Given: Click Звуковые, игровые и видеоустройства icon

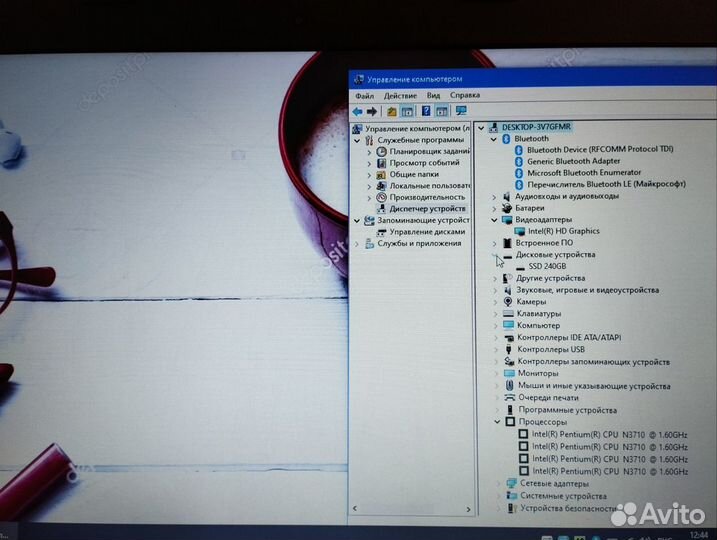Looking at the screenshot, I should point(508,290).
